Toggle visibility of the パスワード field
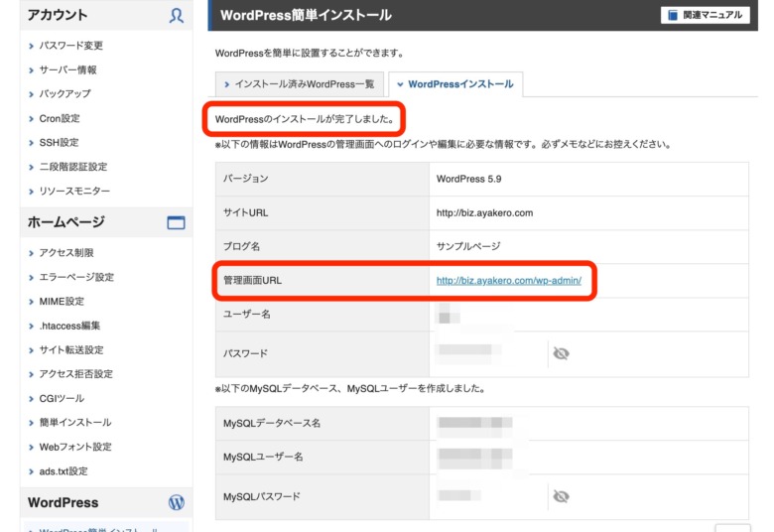774x532 pixels. click(x=561, y=353)
